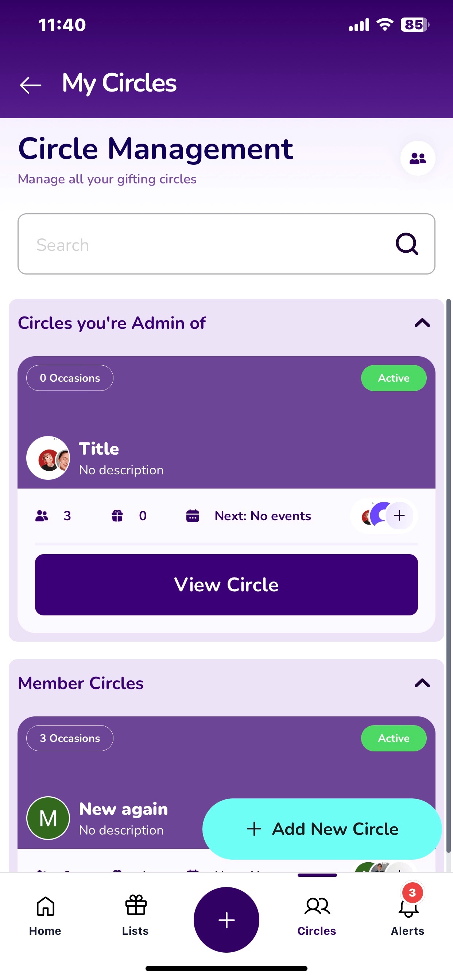Switch to the Lists tab

(136, 916)
